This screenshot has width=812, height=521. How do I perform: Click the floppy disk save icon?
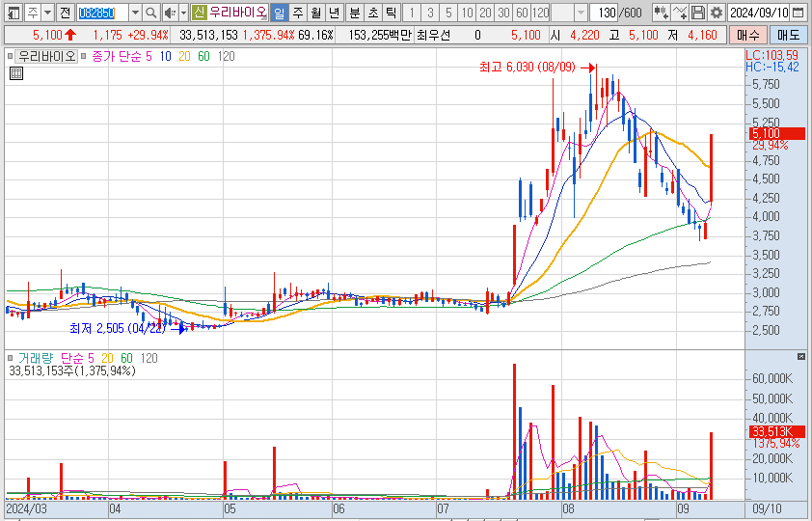pos(697,13)
